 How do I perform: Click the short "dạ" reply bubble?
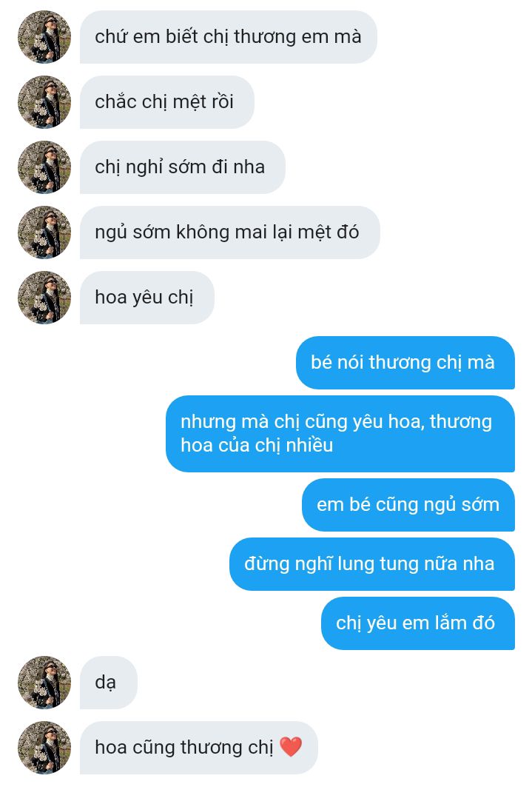(108, 683)
